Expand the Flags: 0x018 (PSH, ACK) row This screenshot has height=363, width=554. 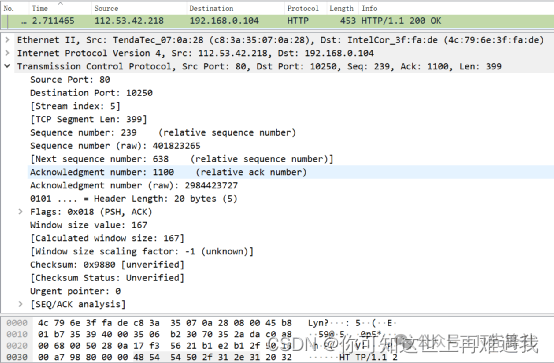(x=20, y=212)
